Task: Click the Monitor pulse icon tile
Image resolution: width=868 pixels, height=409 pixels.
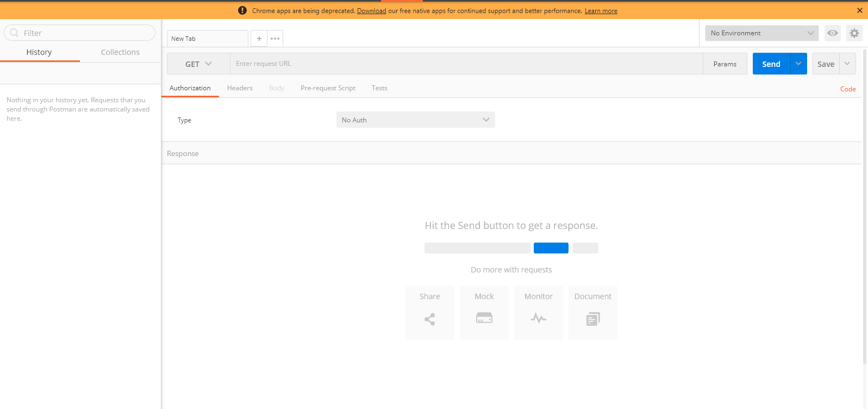Action: point(539,313)
